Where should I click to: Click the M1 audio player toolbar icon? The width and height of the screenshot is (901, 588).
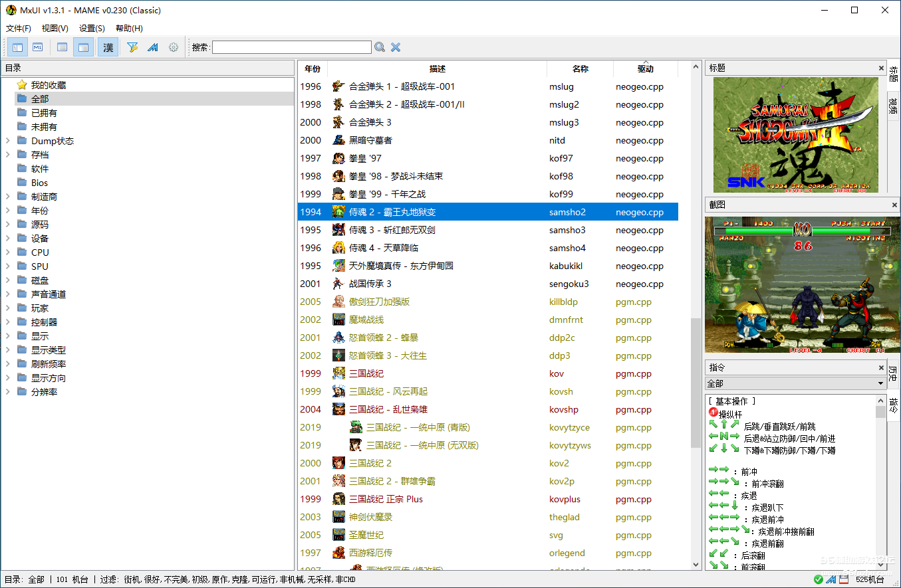click(37, 47)
